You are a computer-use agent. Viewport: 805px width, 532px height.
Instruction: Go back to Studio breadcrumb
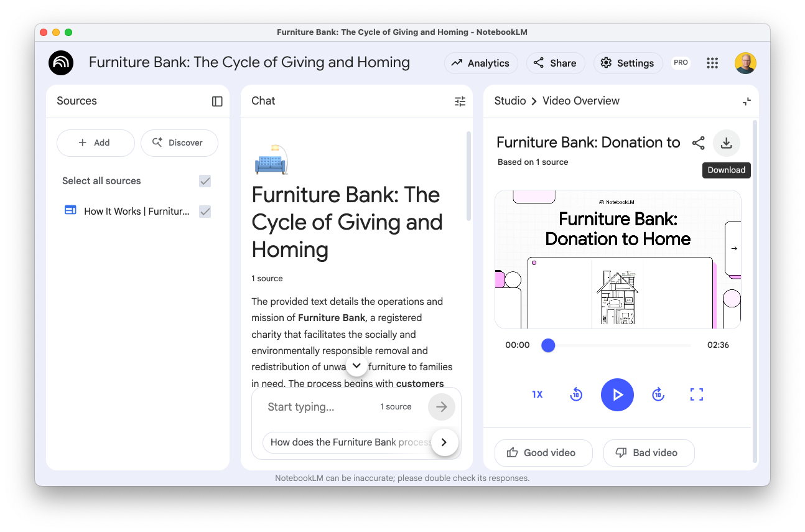tap(510, 101)
